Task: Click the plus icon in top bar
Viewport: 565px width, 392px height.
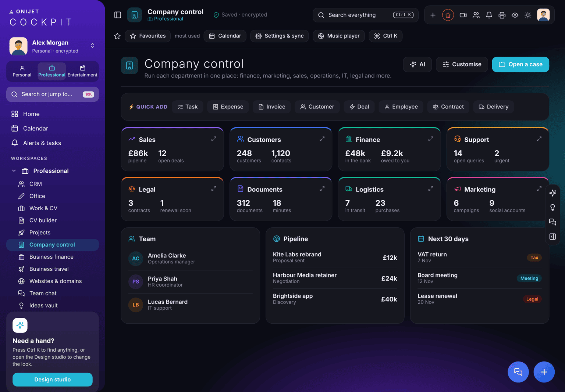Action: point(433,15)
